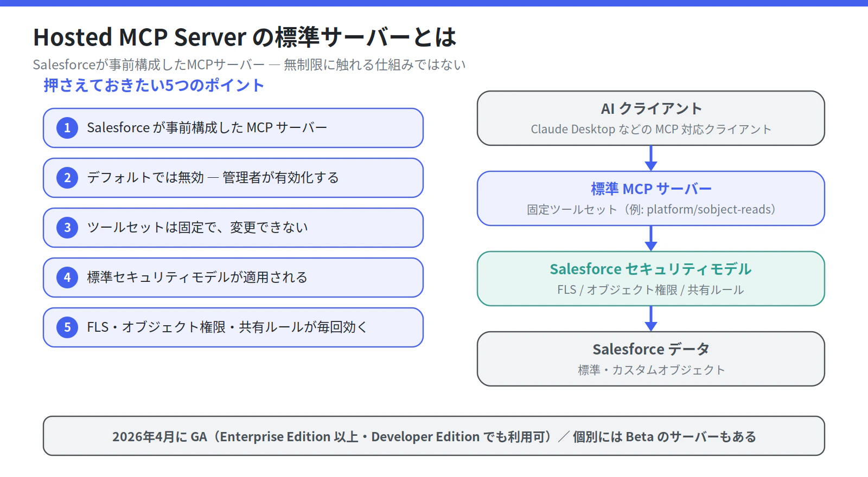Click the title "Hosted MCP Server の標準サーバーとは"

click(x=245, y=37)
